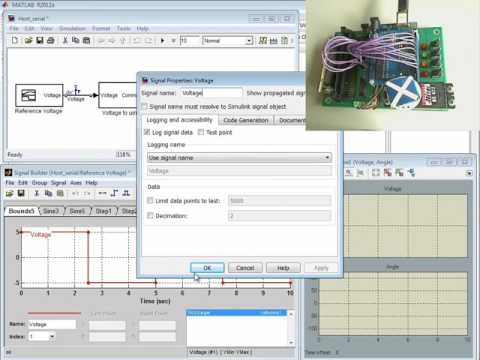Click the Arduino circuit board photo
Screen dimensions: 480x360
(x=393, y=65)
